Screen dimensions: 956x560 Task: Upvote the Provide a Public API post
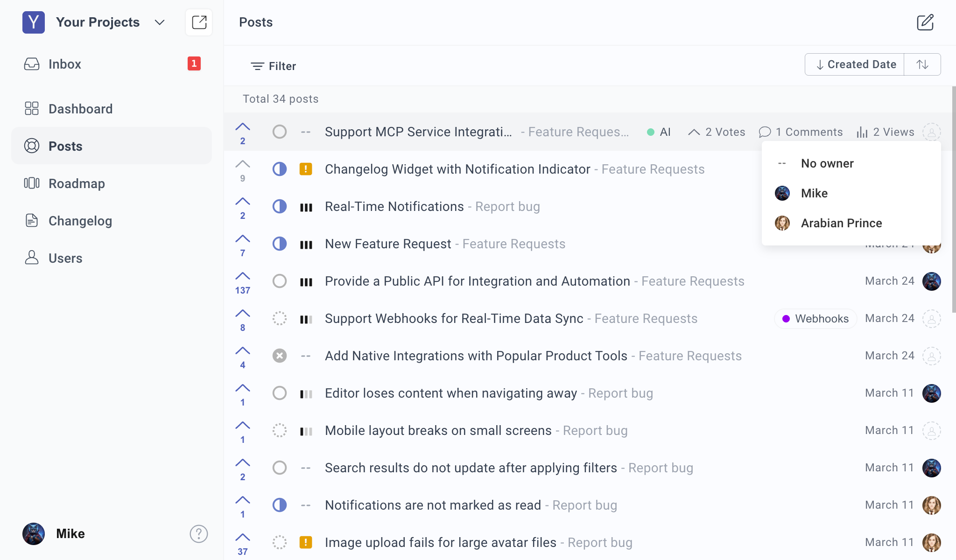pos(243,276)
